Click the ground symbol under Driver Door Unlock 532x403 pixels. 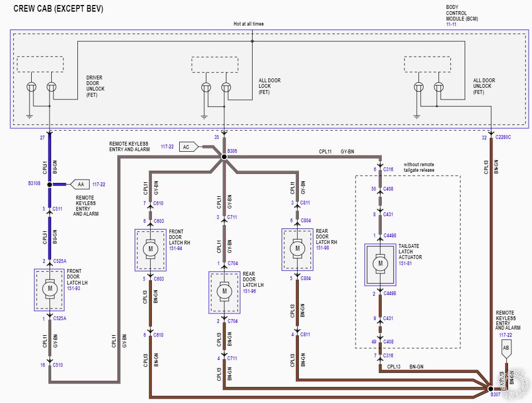tap(29, 117)
